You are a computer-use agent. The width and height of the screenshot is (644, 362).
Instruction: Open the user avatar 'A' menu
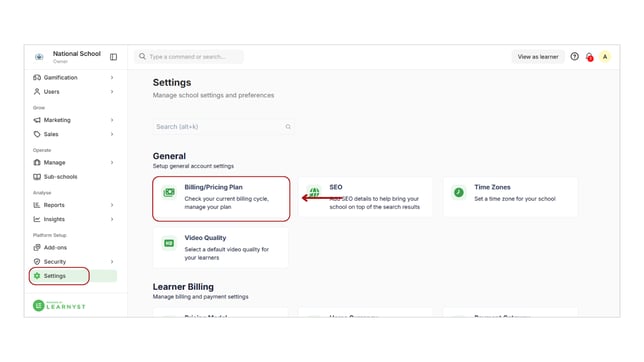pyautogui.click(x=605, y=57)
